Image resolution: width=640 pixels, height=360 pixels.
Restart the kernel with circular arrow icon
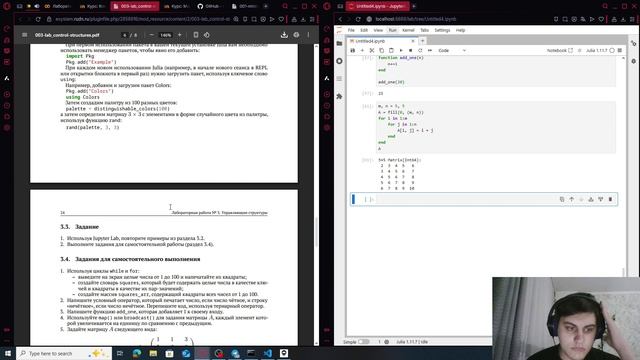point(420,51)
